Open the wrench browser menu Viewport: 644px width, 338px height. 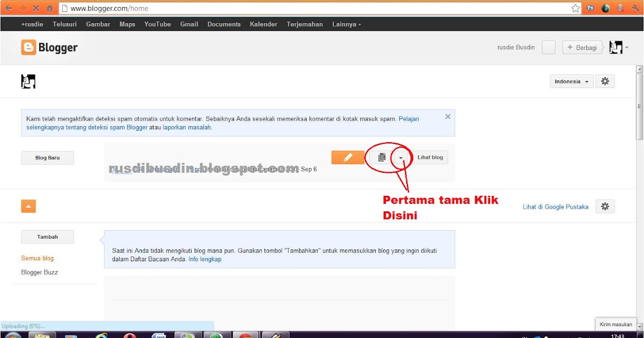coord(634,8)
